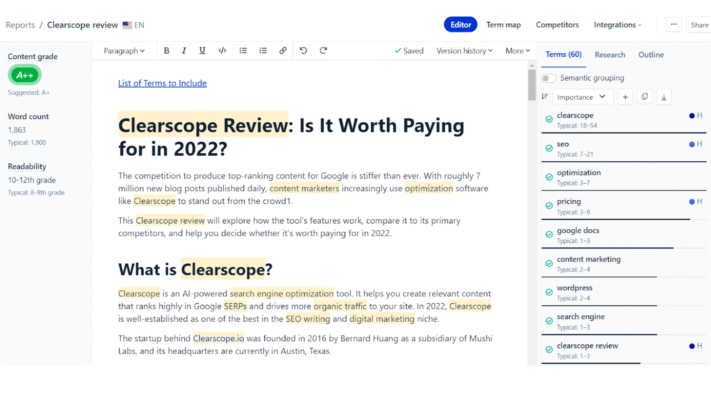Image resolution: width=711 pixels, height=400 pixels.
Task: Redo the last edit
Action: click(x=323, y=51)
